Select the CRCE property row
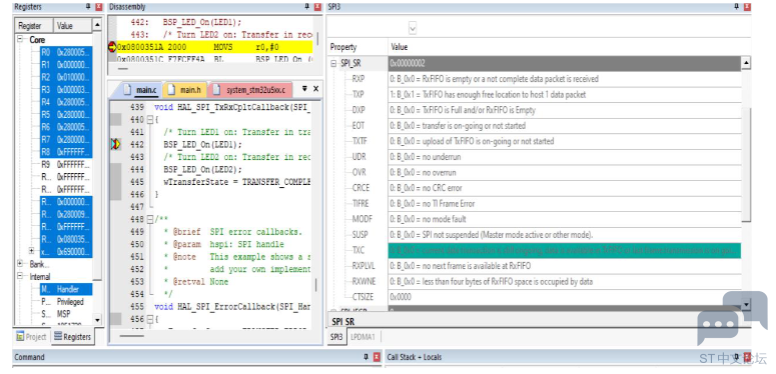The height and width of the screenshot is (374, 776). pos(534,188)
